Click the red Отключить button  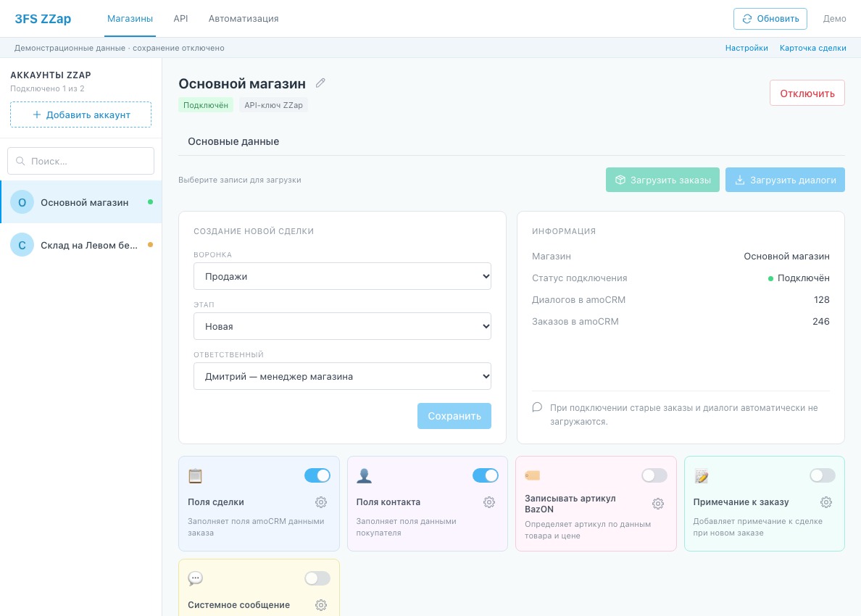coord(807,93)
